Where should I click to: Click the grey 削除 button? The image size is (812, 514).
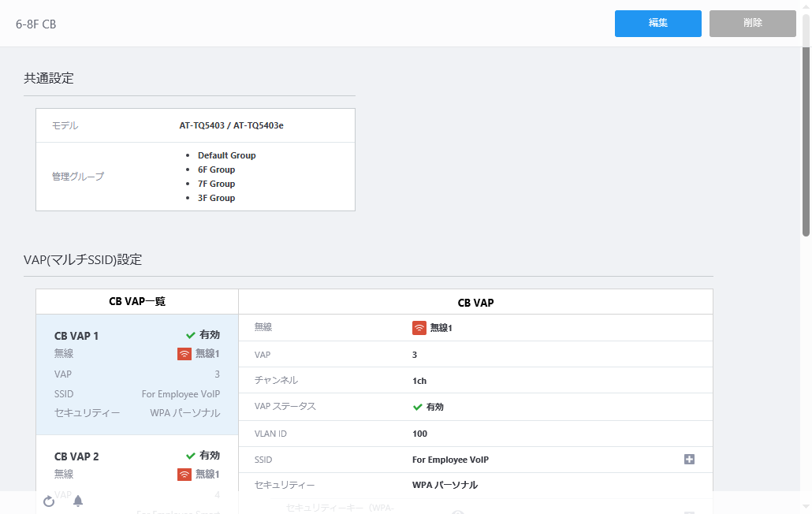coord(752,24)
